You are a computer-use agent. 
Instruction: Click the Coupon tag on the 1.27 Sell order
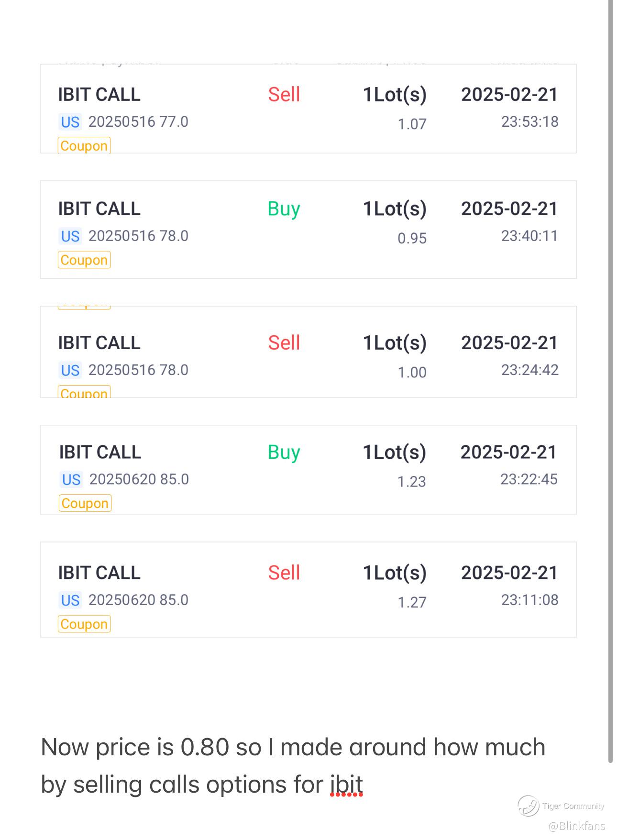84,624
